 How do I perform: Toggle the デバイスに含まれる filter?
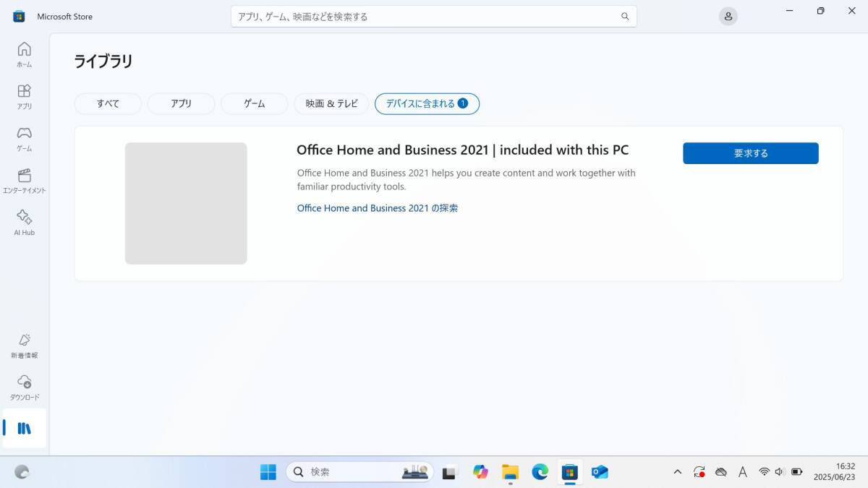426,103
